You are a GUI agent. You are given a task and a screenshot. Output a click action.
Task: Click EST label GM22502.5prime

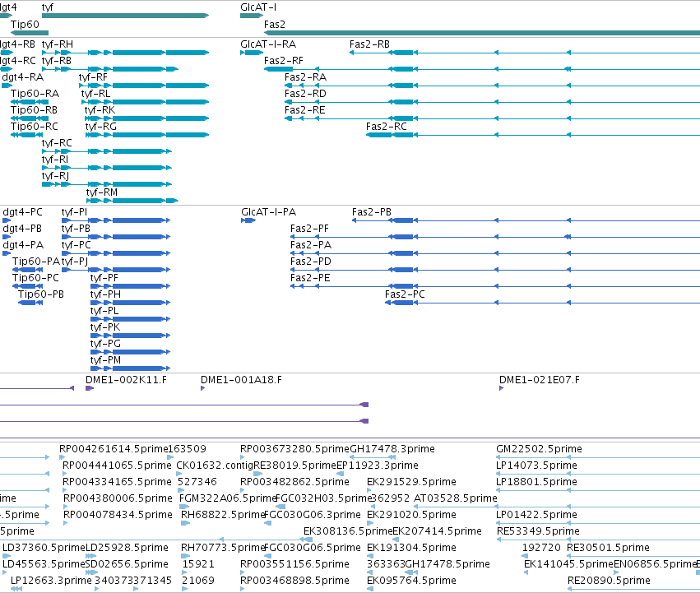[x=540, y=449]
